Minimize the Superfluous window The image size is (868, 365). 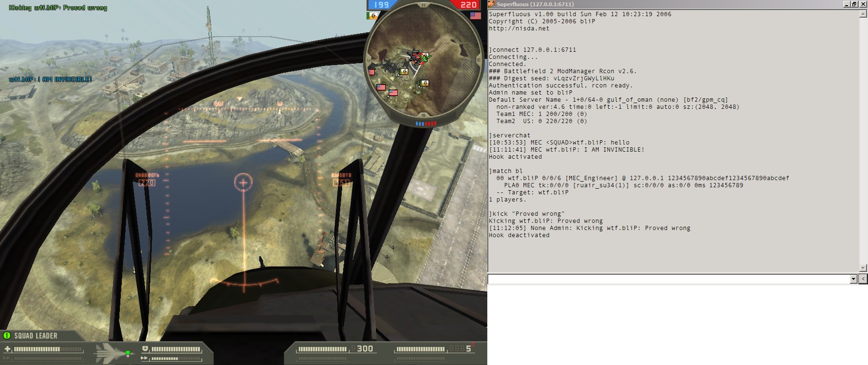(847, 4)
